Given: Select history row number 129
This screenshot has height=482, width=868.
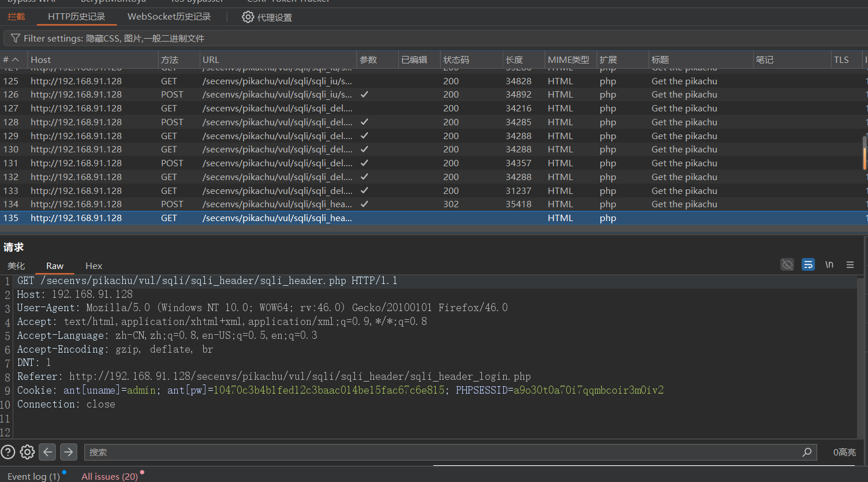Looking at the screenshot, I should (x=431, y=136).
